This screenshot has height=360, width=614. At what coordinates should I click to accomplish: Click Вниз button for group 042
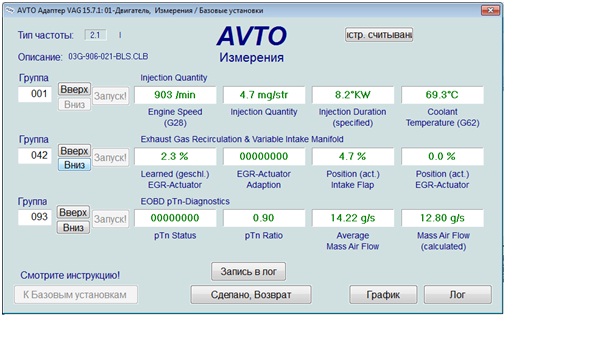tap(74, 165)
